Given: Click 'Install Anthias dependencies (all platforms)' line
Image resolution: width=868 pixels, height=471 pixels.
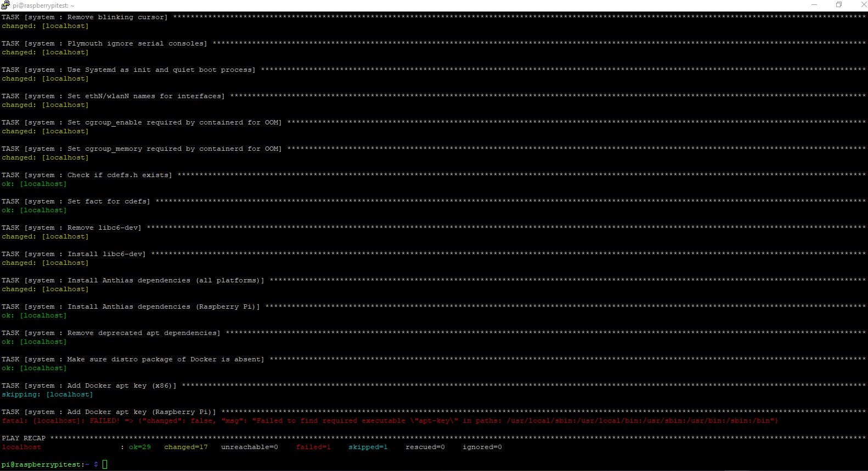Looking at the screenshot, I should click(x=433, y=280).
